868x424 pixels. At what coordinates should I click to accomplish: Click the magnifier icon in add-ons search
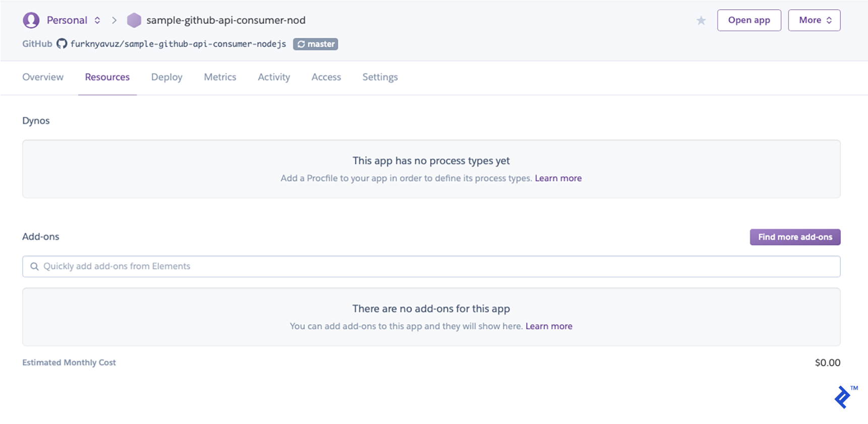pyautogui.click(x=34, y=266)
